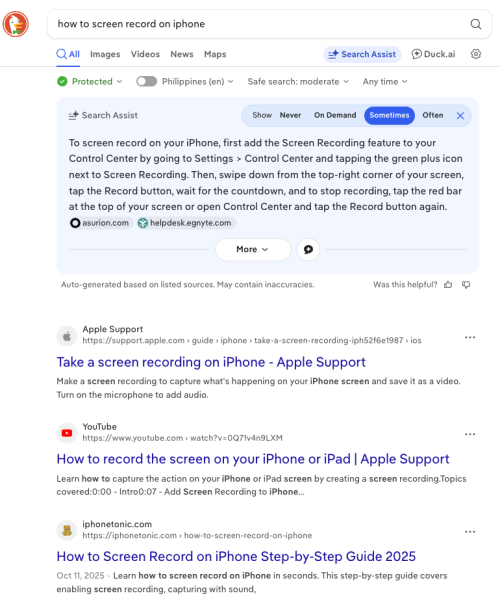Viewport: 500px width, 600px height.
Task: Open three-dot menu for iphonetonic.com result
Action: 470,532
